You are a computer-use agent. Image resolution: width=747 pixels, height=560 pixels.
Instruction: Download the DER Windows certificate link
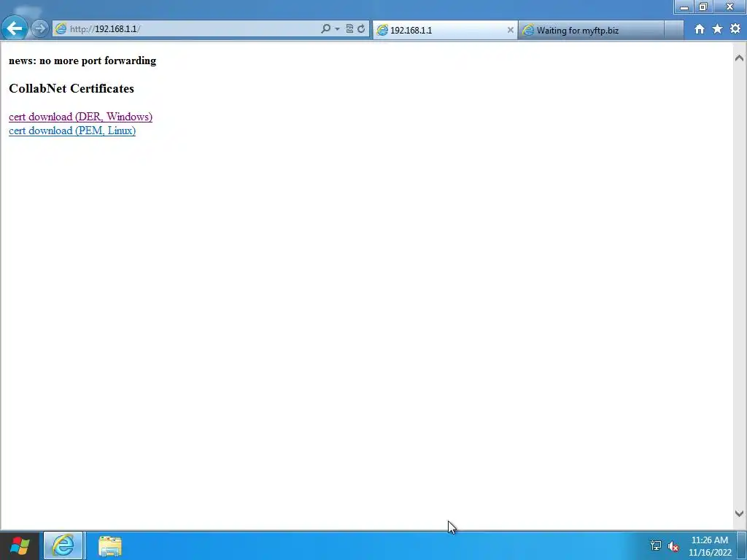(80, 117)
